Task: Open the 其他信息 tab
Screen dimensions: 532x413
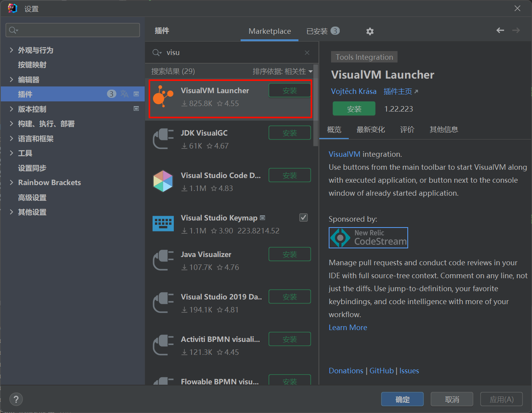Action: pyautogui.click(x=444, y=129)
